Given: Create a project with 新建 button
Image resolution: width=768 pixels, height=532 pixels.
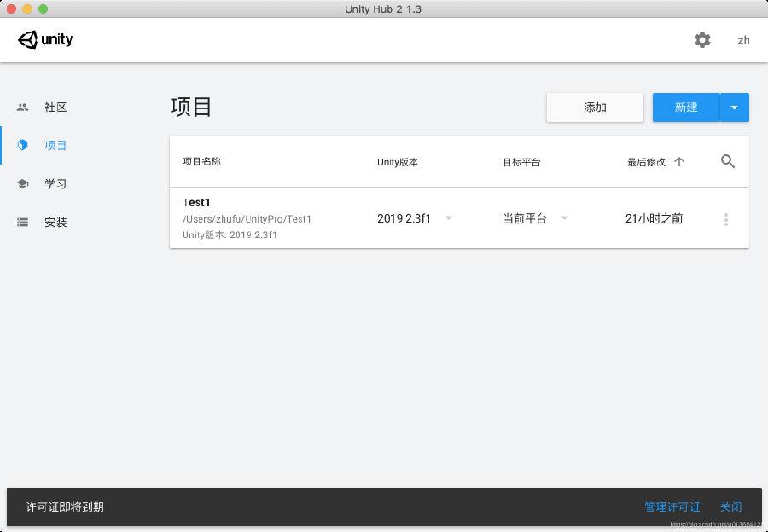Looking at the screenshot, I should pyautogui.click(x=686, y=107).
